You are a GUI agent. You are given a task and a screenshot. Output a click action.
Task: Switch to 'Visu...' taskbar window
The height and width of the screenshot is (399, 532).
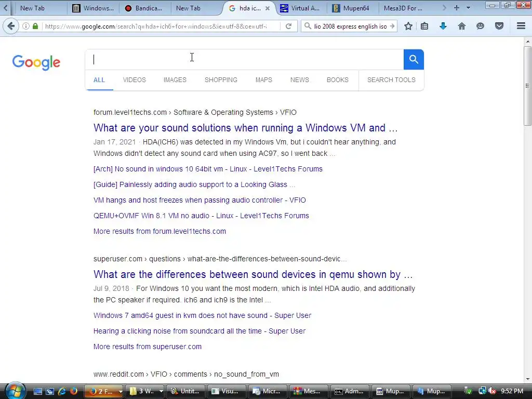[x=226, y=391]
